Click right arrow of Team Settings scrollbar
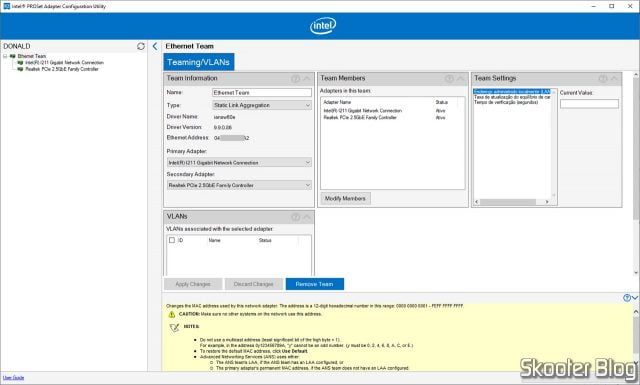640x385 pixels. [x=547, y=202]
